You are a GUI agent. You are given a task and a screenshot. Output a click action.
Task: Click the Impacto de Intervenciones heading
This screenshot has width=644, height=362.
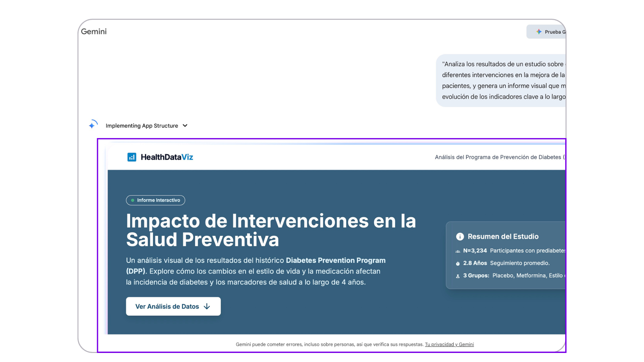[x=271, y=230]
